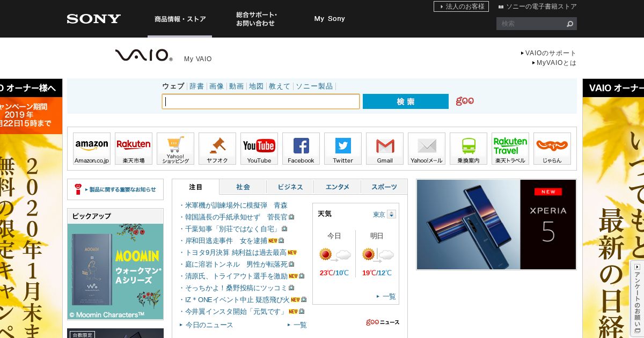The image size is (644, 338).
Task: Open the 総合サポート・お問い合わせ menu
Action: (x=257, y=19)
